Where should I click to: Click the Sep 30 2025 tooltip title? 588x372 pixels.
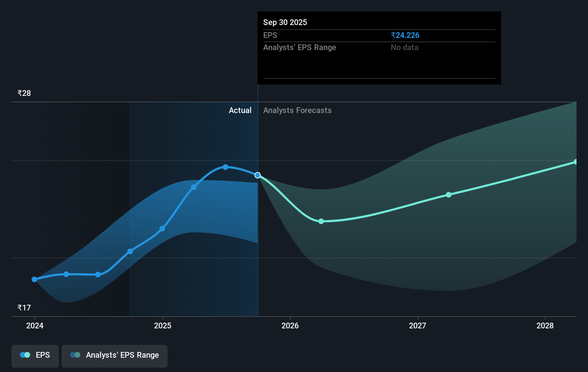(285, 22)
